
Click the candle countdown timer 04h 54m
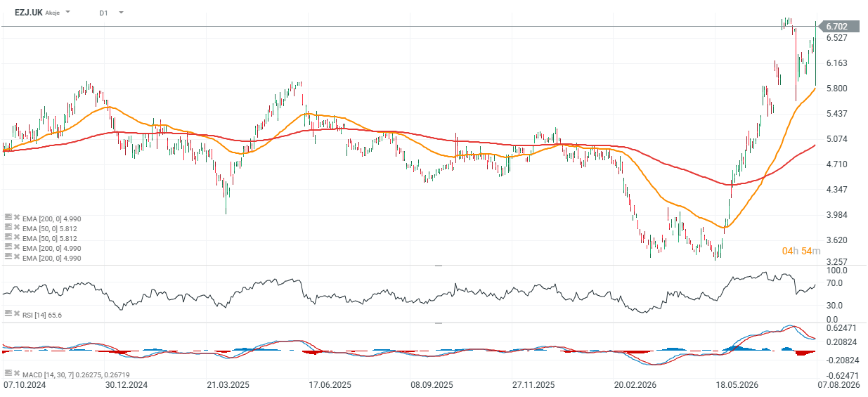(801, 251)
